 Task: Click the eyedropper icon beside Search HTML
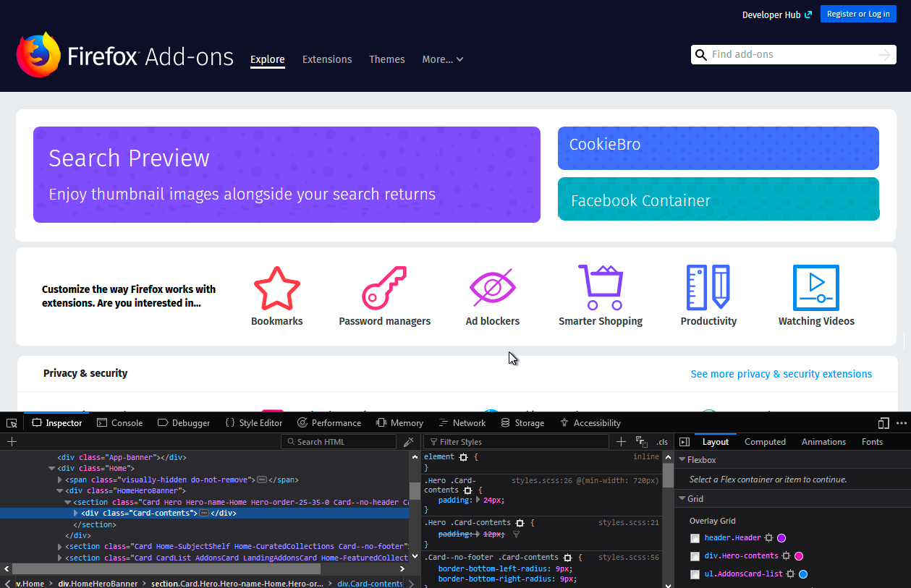tap(409, 442)
